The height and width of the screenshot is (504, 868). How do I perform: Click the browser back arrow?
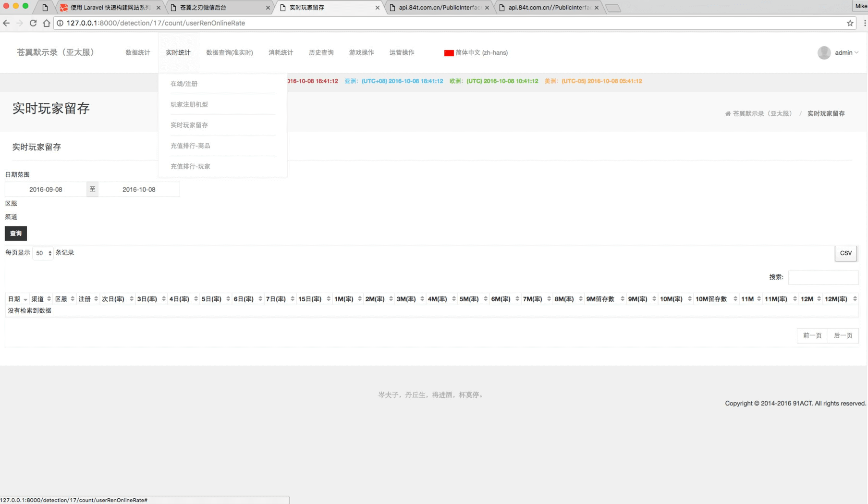pos(6,23)
